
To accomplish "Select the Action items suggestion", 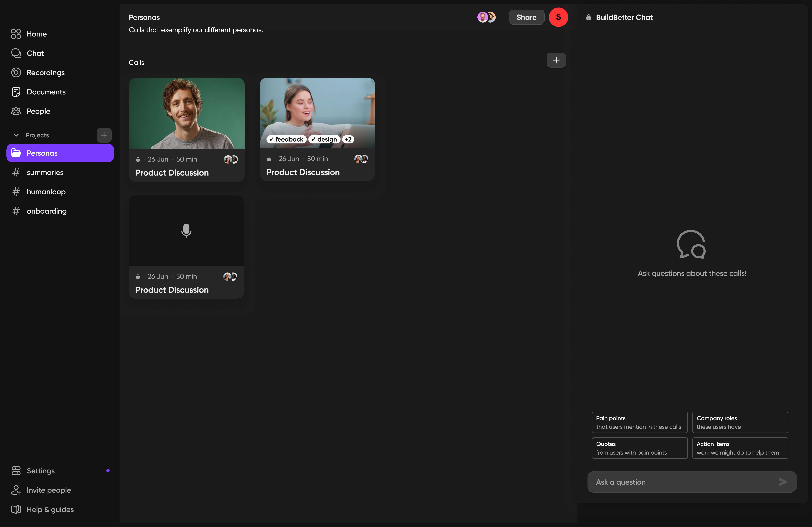I will pos(740,448).
